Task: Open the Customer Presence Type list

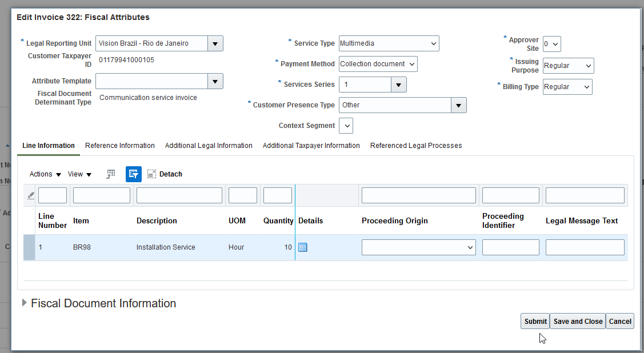Action: click(459, 105)
